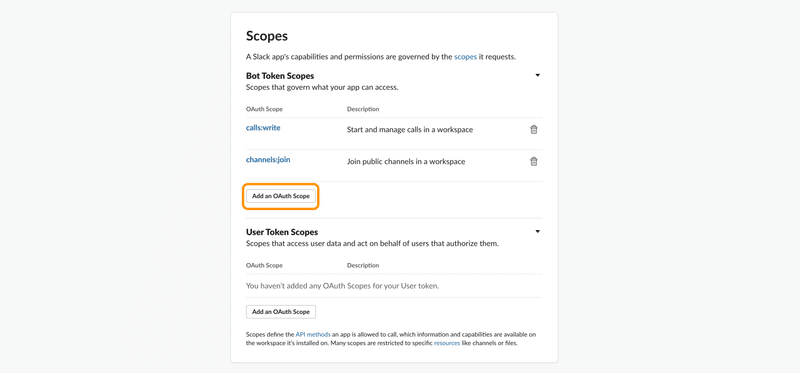Screen dimensions: 800x373
Task: Follow the 'scopes' link in the intro sentence
Action: point(465,57)
